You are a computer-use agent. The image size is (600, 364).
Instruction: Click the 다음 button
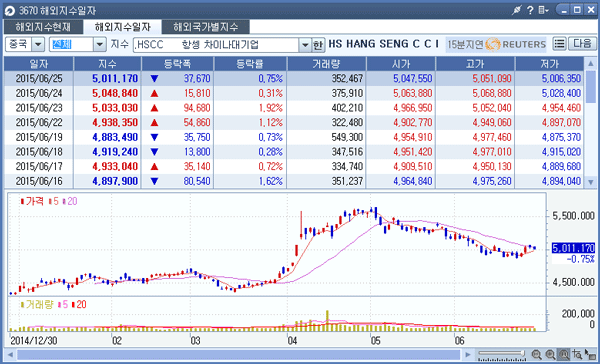click(582, 44)
